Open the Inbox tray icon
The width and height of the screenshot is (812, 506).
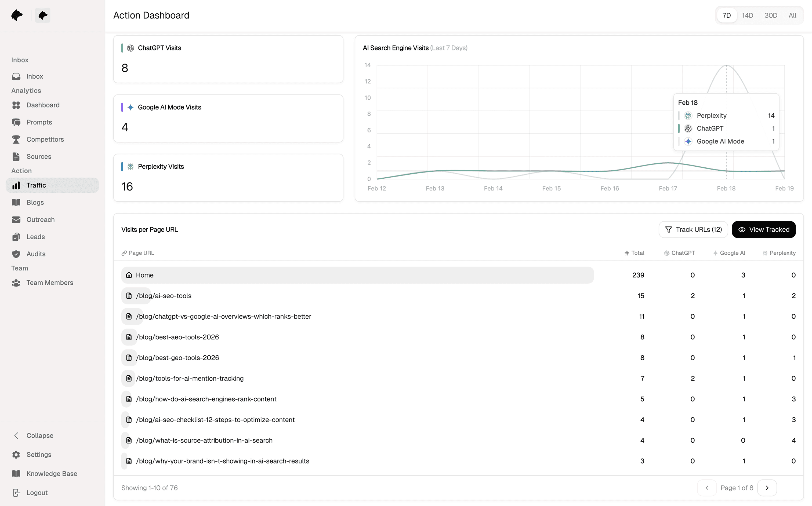[16, 76]
